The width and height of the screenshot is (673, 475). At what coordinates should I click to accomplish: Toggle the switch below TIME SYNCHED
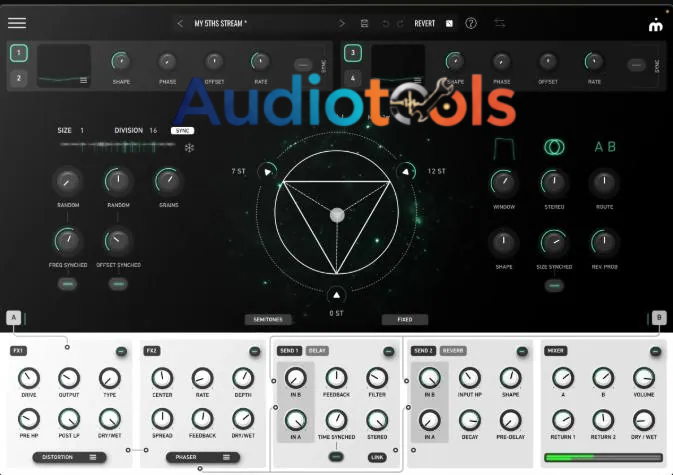[336, 457]
